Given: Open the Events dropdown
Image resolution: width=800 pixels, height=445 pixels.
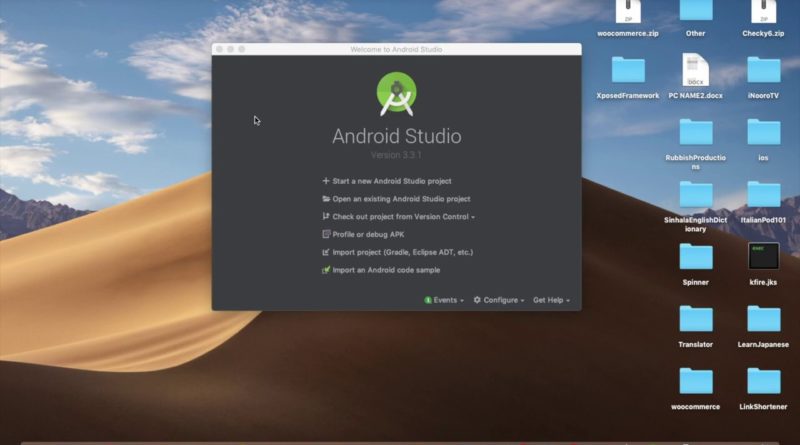Looking at the screenshot, I should [444, 300].
